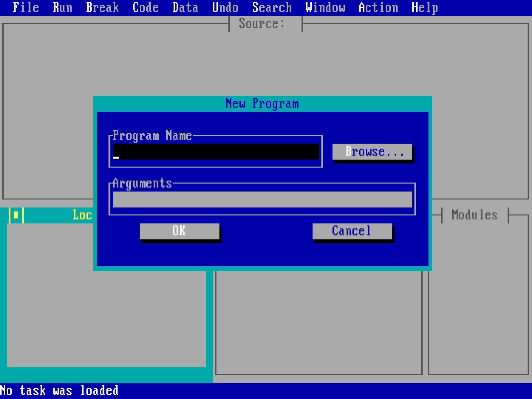Image resolution: width=532 pixels, height=399 pixels.
Task: Open the Code menu
Action: [x=145, y=7]
